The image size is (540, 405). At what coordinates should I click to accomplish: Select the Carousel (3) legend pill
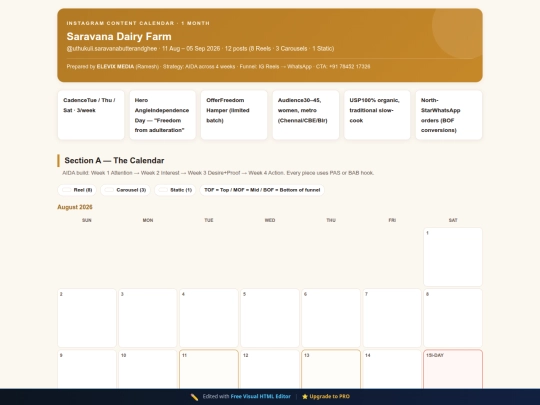pos(125,190)
